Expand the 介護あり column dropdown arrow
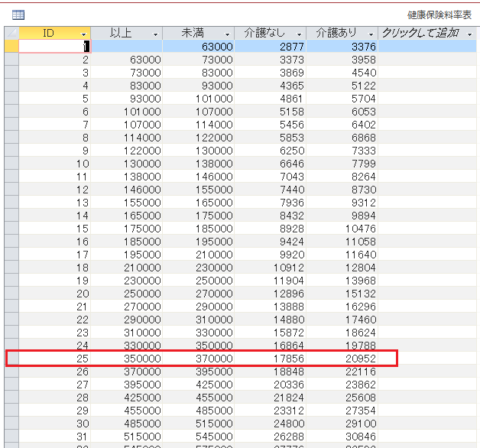The width and height of the screenshot is (480, 448). coord(371,34)
